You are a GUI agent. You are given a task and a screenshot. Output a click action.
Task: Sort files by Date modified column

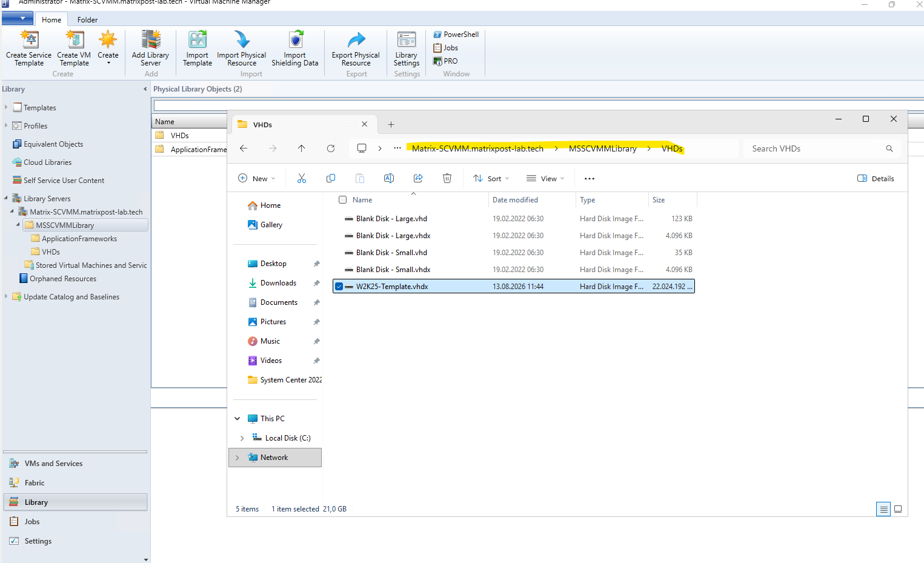point(531,200)
